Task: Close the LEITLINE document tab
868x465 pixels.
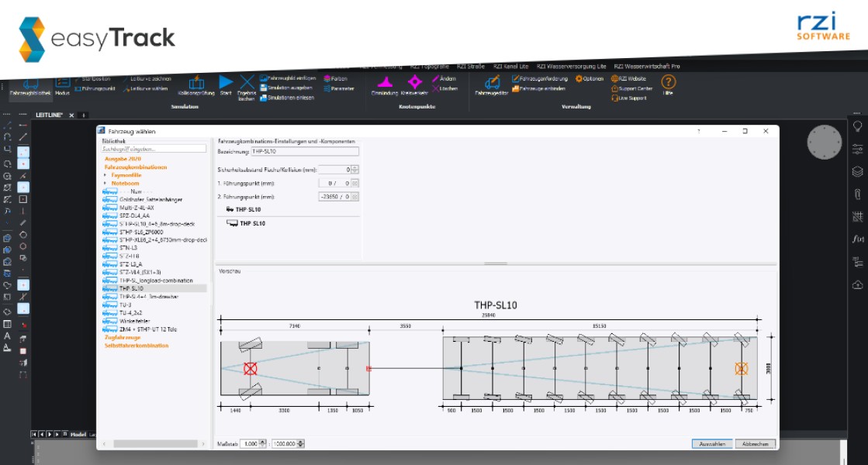Action: [71, 115]
